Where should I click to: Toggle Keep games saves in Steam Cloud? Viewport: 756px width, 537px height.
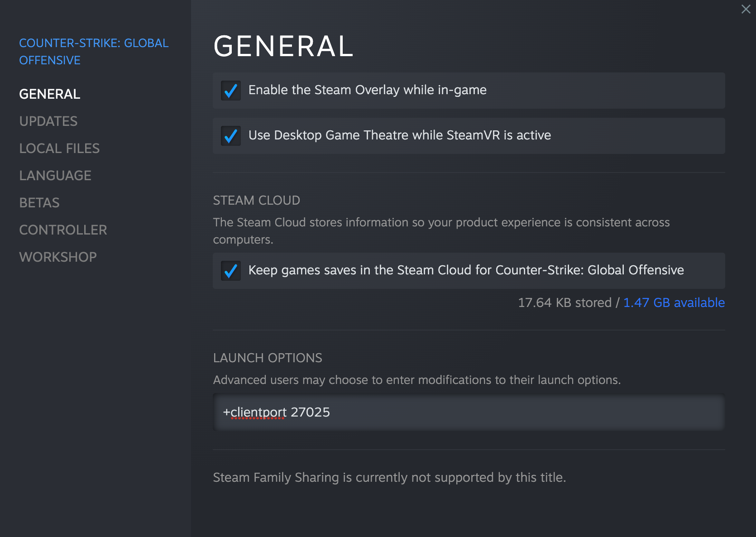(x=231, y=271)
